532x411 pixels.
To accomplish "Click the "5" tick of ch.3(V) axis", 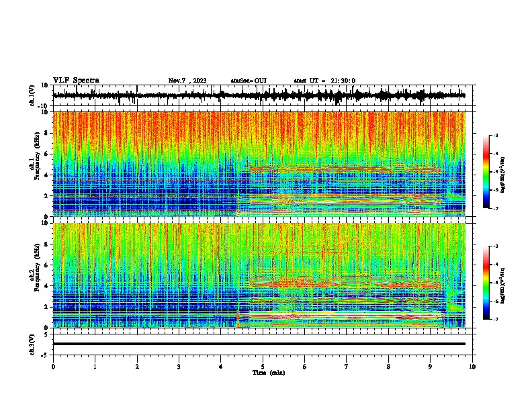I will coord(47,334).
